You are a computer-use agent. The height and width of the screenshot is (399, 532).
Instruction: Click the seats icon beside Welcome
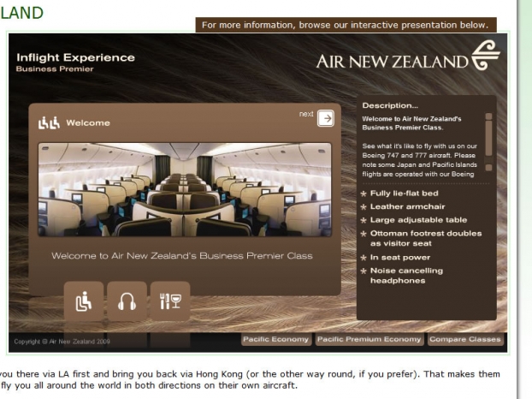[49, 123]
